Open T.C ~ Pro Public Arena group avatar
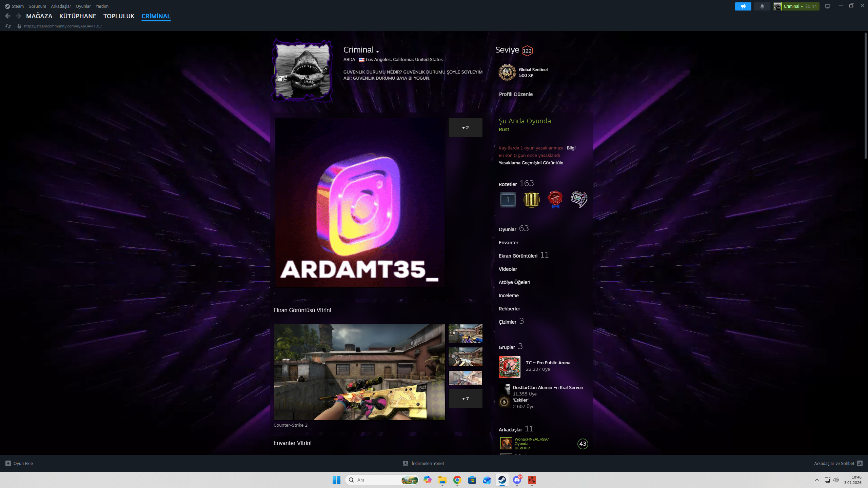 click(510, 367)
